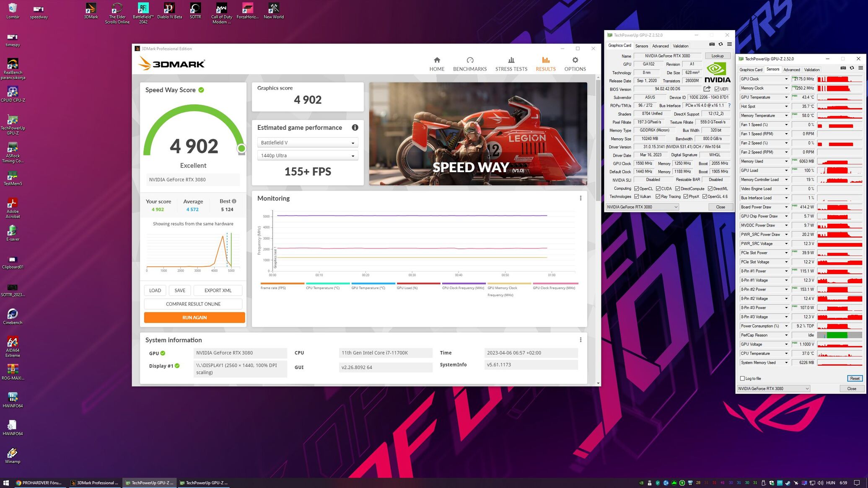Screen dimensions: 868x488
Task: Click the Bus Interface question mark icon
Action: point(729,106)
